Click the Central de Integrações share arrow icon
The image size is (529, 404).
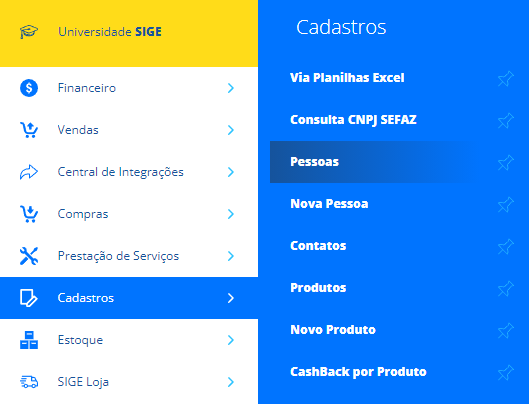coord(29,172)
